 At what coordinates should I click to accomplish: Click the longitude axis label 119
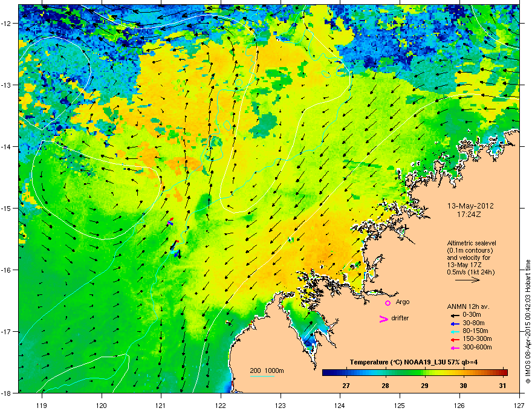pos(42,405)
